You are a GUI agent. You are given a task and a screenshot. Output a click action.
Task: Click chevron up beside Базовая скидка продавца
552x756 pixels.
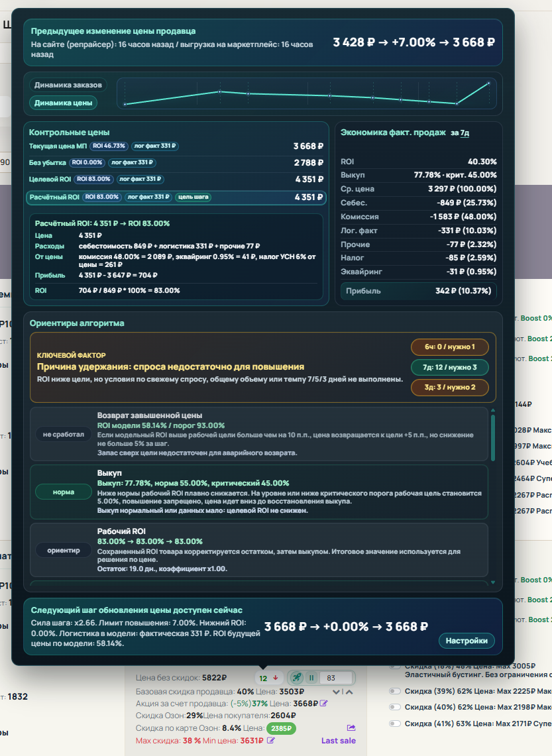(349, 692)
